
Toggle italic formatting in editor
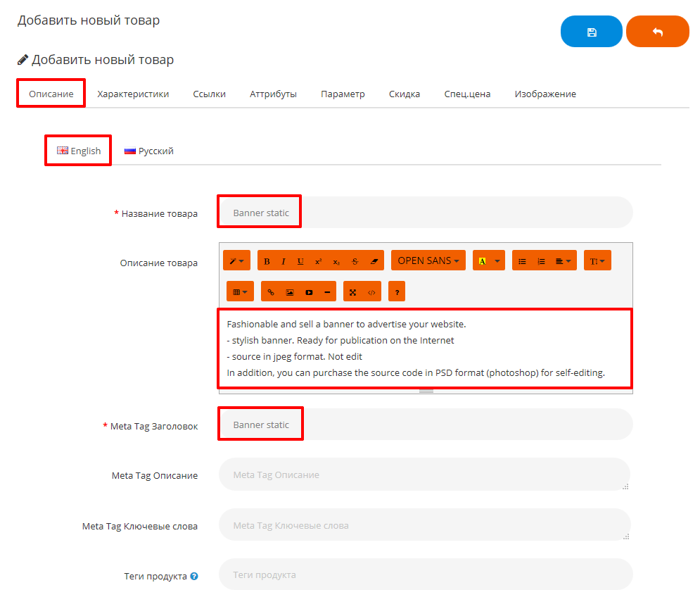click(284, 261)
